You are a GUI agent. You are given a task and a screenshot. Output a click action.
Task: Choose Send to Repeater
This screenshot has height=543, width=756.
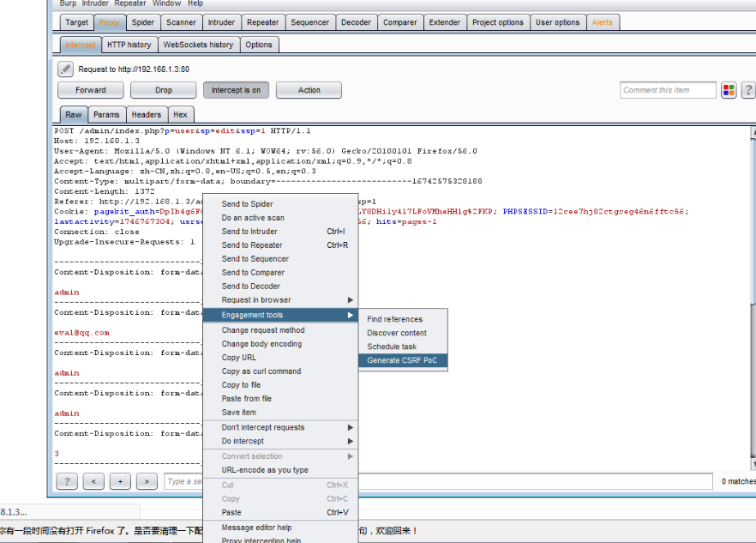(280, 244)
